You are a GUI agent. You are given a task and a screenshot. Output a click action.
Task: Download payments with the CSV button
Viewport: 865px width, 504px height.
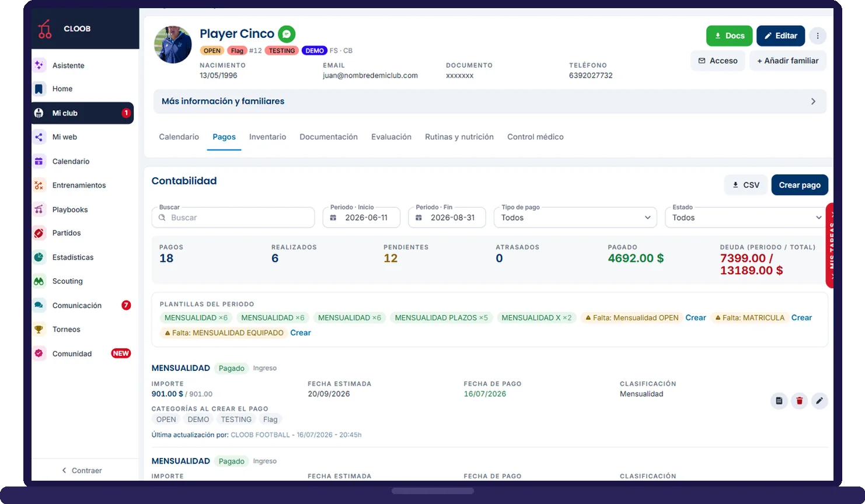coord(746,185)
